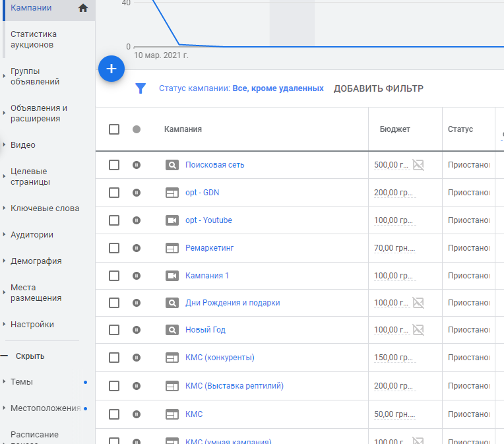Click paused status icon for Ремаркетинг

coord(137,248)
